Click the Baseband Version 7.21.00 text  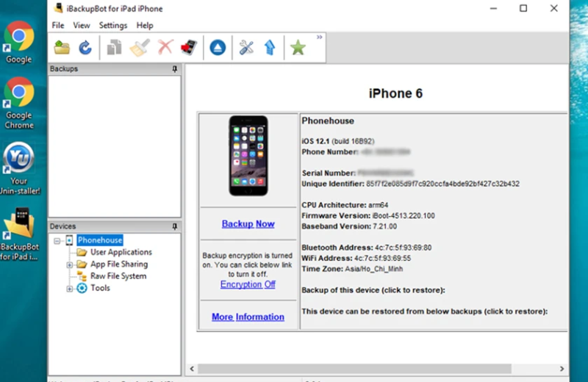click(349, 226)
